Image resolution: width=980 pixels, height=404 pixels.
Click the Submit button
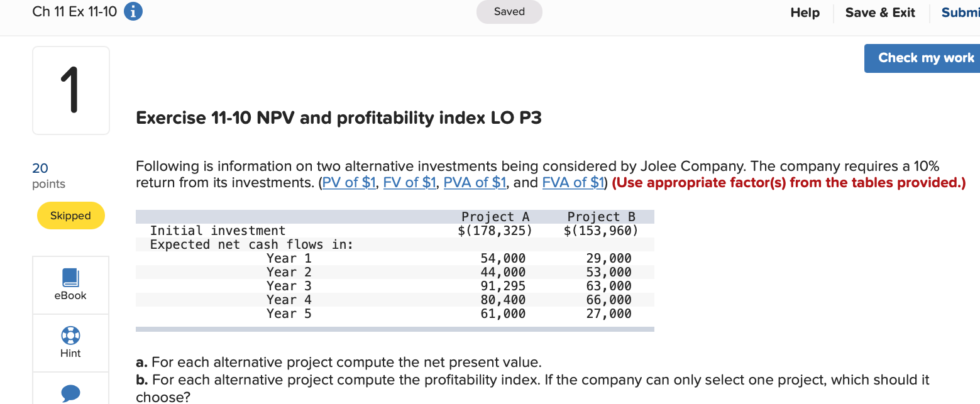[x=961, y=13]
